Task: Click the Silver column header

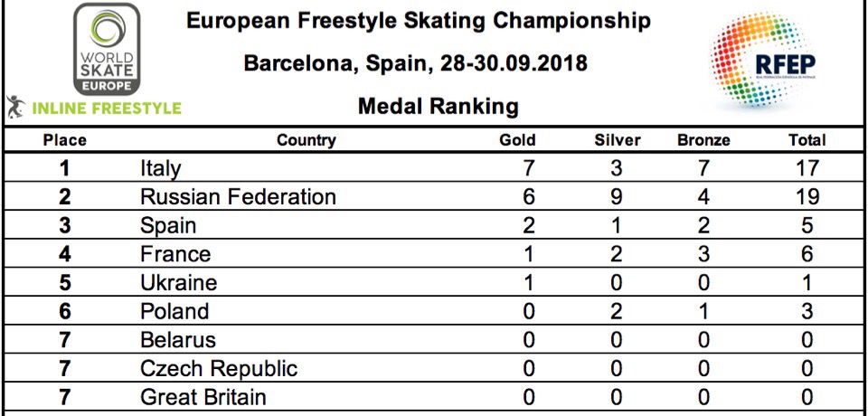Action: coord(618,140)
